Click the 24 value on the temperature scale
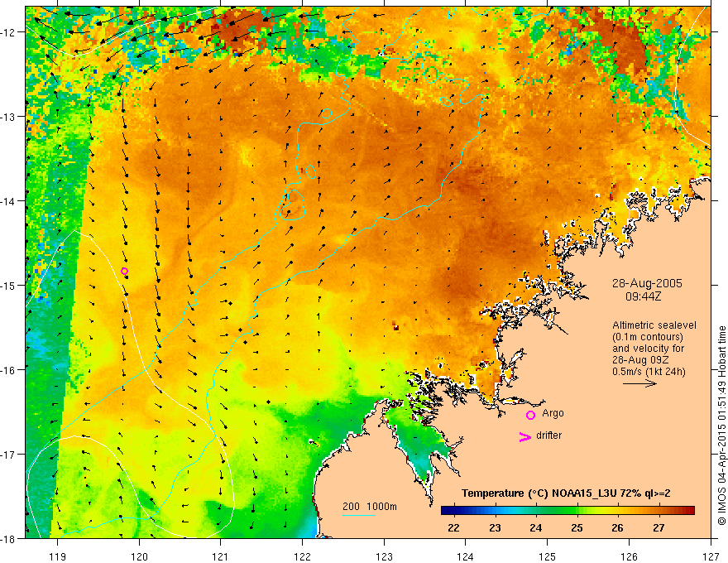The height and width of the screenshot is (563, 728). click(x=535, y=527)
